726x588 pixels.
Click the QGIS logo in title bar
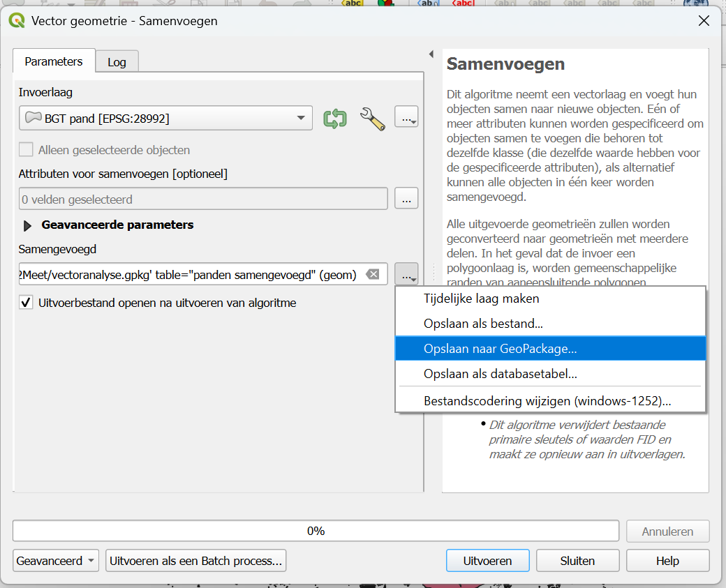tap(16, 21)
